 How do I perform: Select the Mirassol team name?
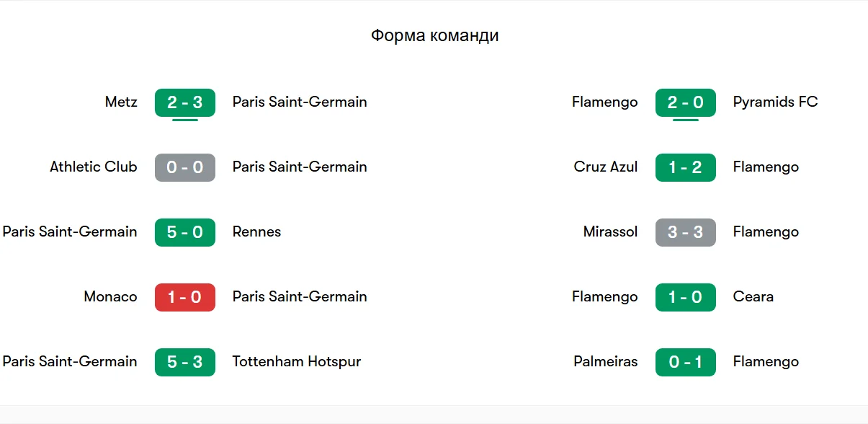coord(610,231)
